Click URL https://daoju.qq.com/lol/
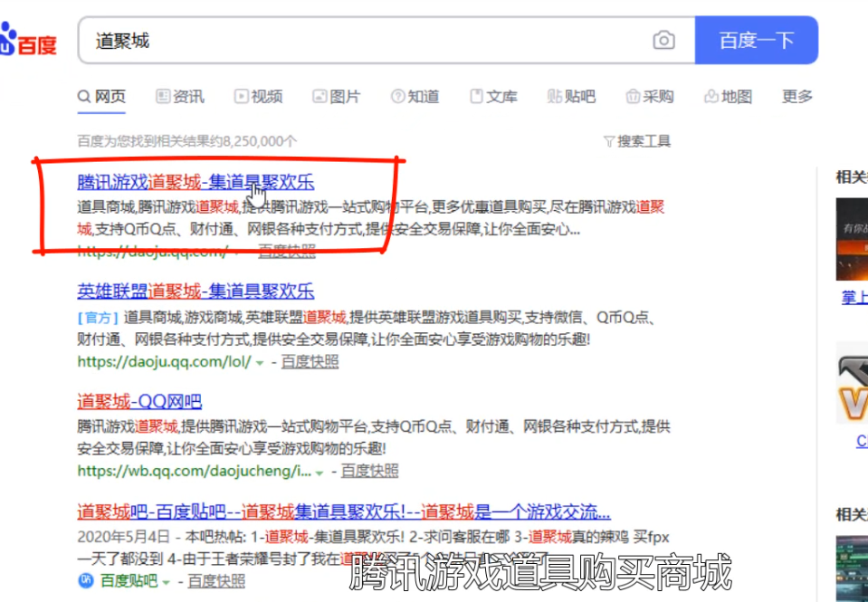This screenshot has width=868, height=602. click(x=165, y=361)
